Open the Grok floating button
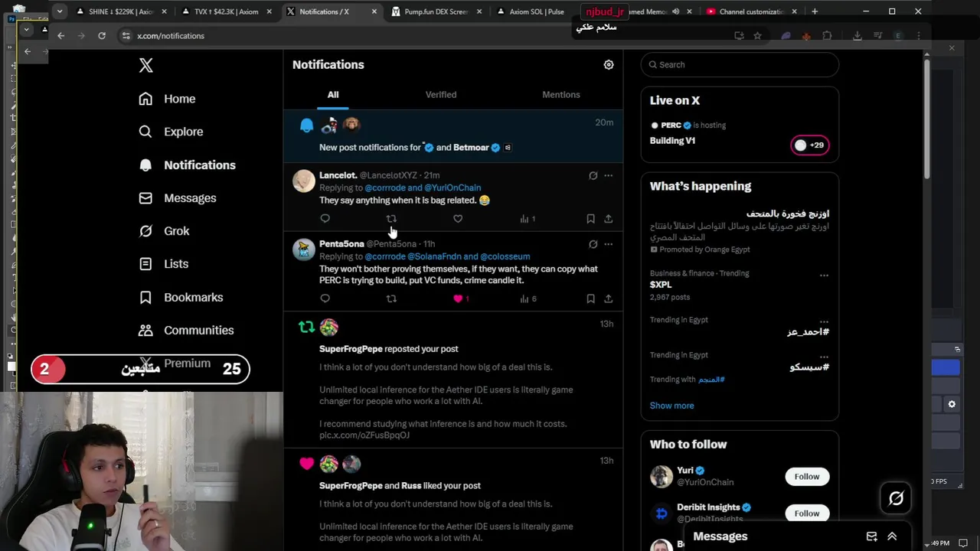This screenshot has width=980, height=551. click(x=896, y=499)
